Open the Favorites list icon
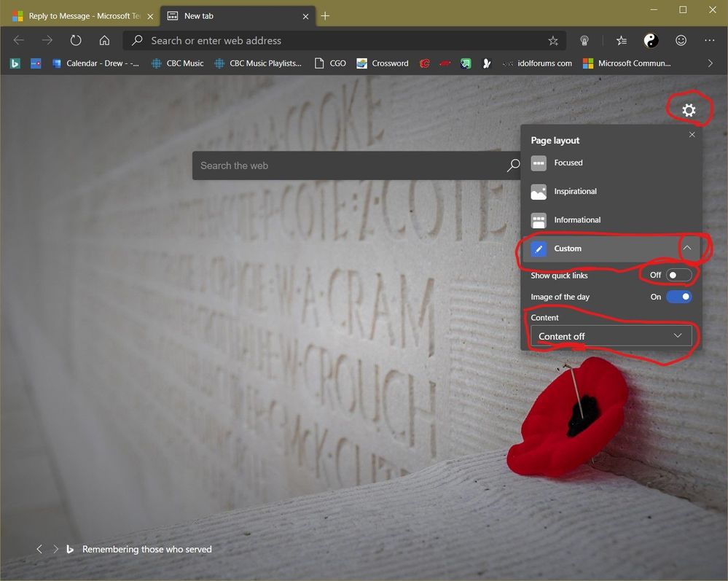 click(621, 41)
